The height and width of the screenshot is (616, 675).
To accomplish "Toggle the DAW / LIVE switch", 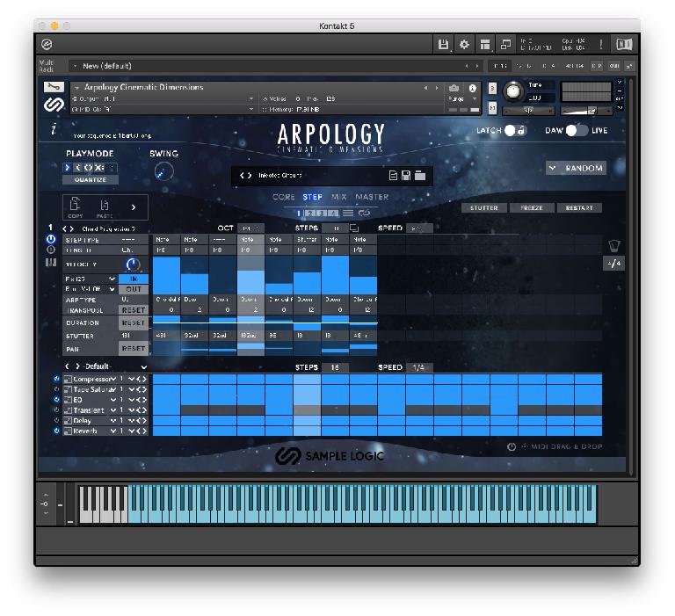I will click(x=577, y=130).
